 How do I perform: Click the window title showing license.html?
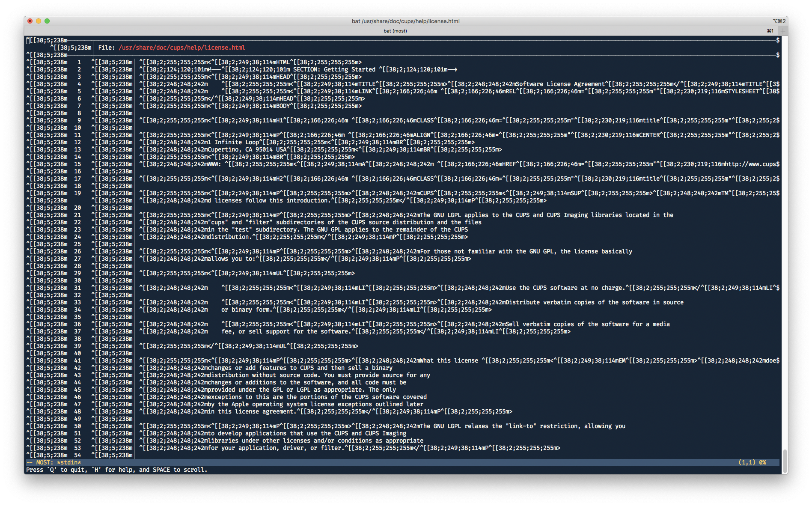coord(405,21)
